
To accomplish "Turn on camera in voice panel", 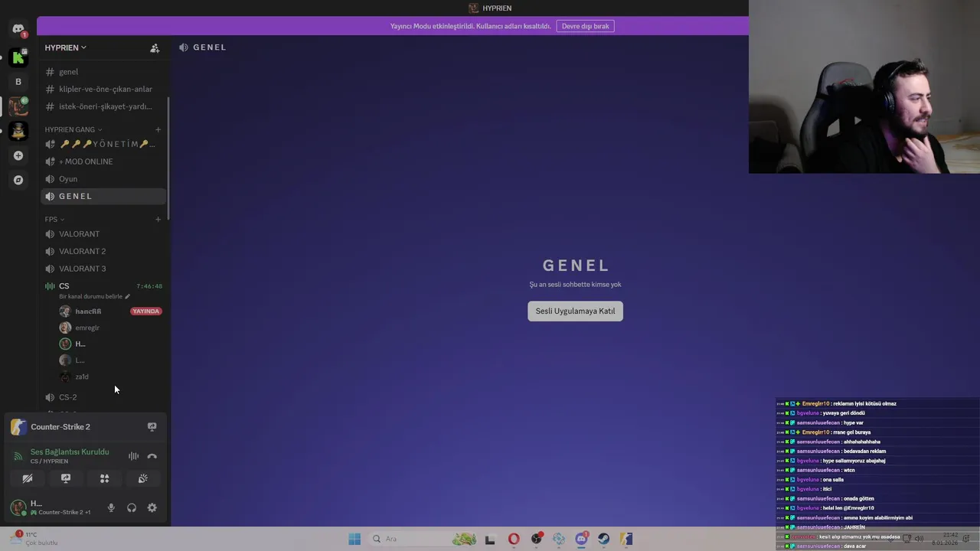I will coord(28,479).
